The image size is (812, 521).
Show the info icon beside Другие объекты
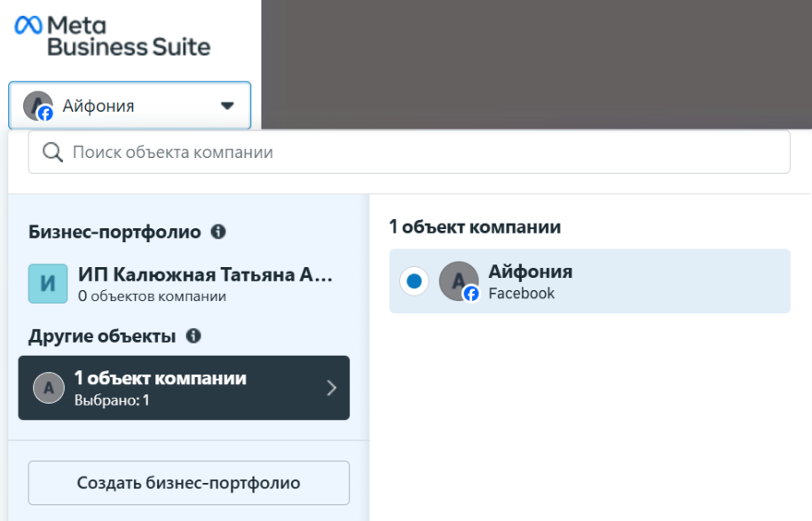[x=193, y=336]
